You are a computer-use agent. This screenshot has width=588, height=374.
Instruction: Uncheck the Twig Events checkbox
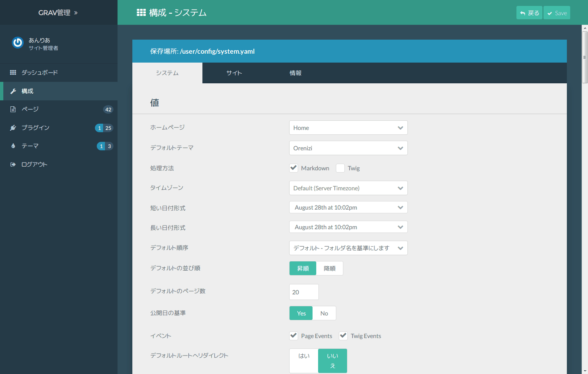343,336
